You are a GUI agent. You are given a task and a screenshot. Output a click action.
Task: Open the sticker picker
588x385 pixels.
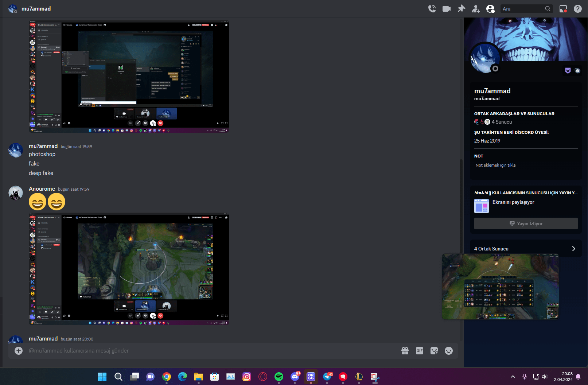[x=434, y=351]
